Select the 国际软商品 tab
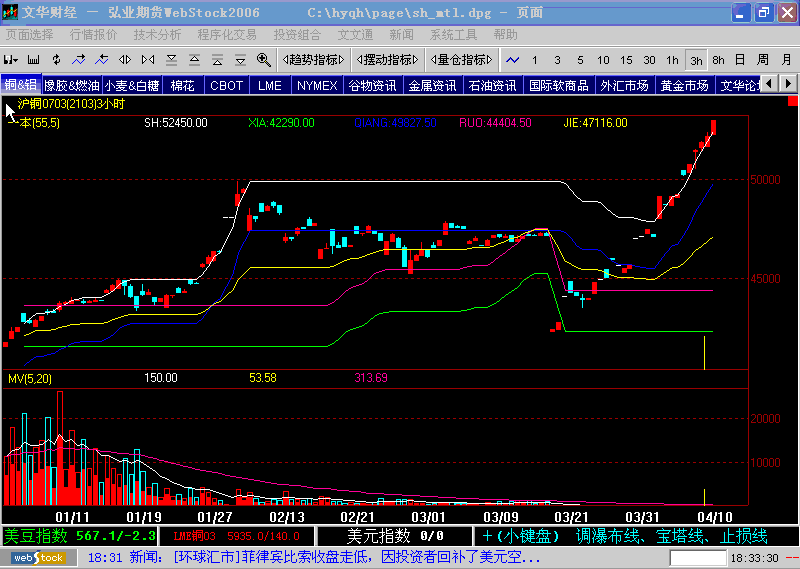The height and width of the screenshot is (569, 800). coord(559,85)
